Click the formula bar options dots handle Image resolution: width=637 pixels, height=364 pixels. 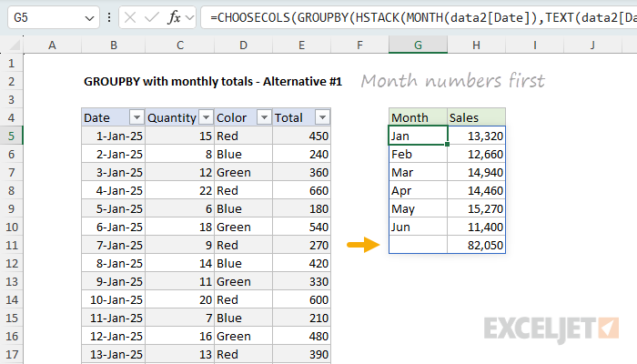[x=109, y=17]
